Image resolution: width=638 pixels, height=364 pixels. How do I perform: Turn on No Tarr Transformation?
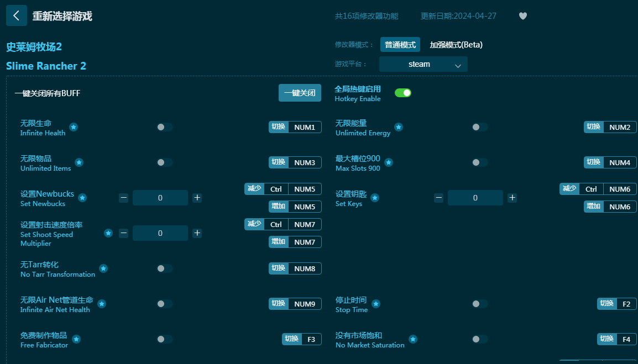pyautogui.click(x=165, y=268)
